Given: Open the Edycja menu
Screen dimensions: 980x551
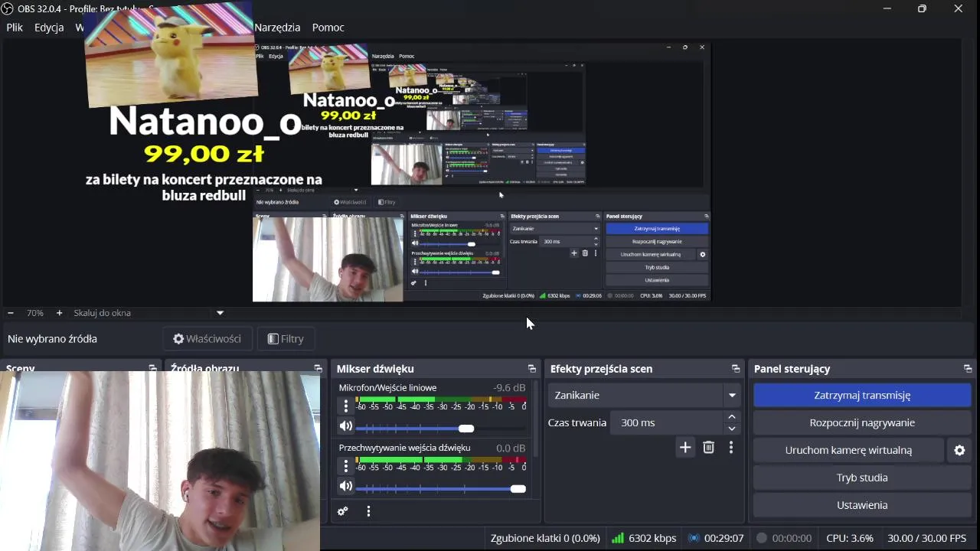Looking at the screenshot, I should pyautogui.click(x=49, y=28).
